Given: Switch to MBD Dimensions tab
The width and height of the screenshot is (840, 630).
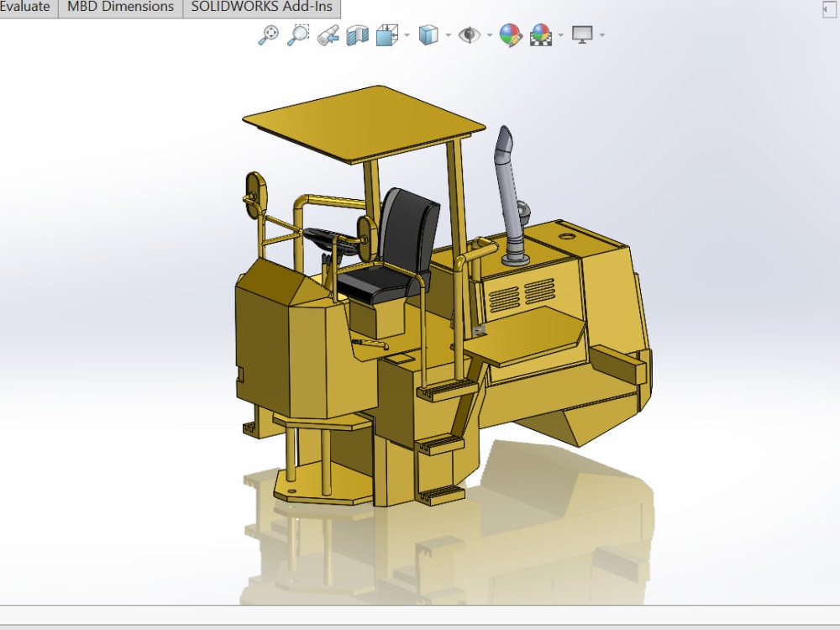Looking at the screenshot, I should click(120, 8).
